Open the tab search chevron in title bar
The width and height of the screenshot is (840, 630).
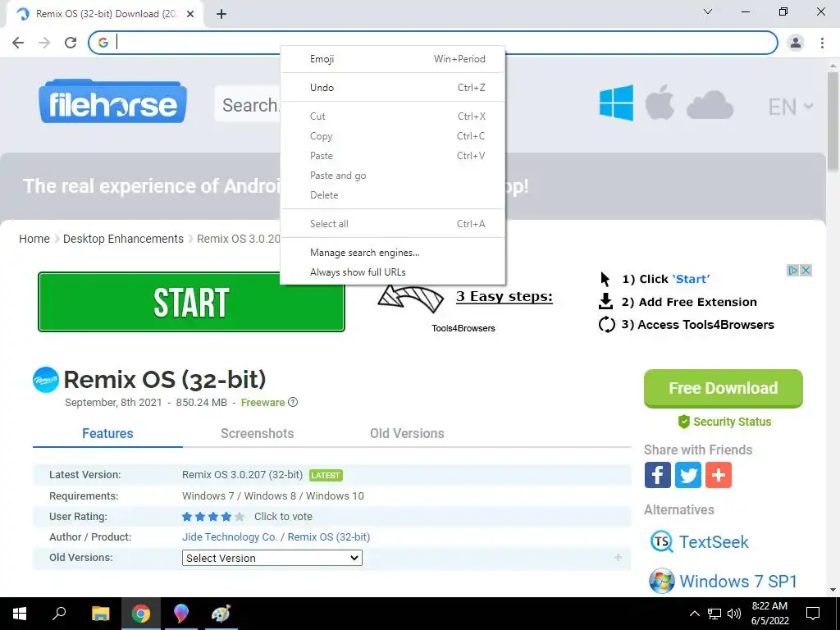coord(708,11)
